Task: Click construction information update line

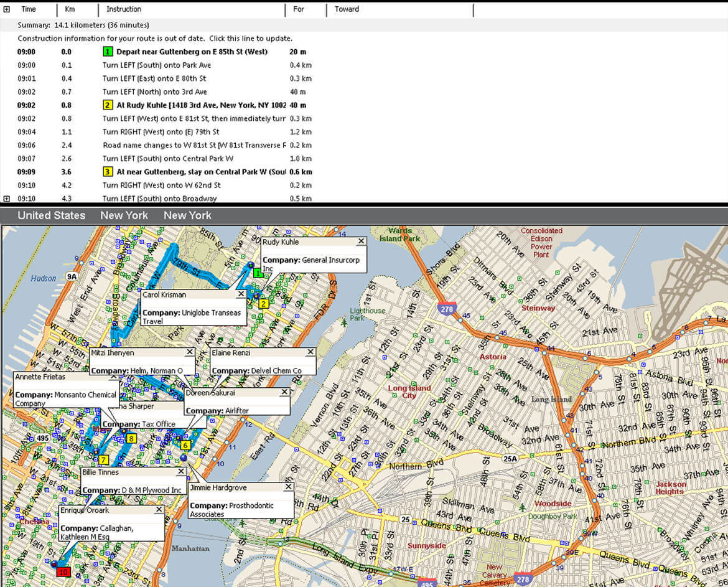Action: coord(155,39)
